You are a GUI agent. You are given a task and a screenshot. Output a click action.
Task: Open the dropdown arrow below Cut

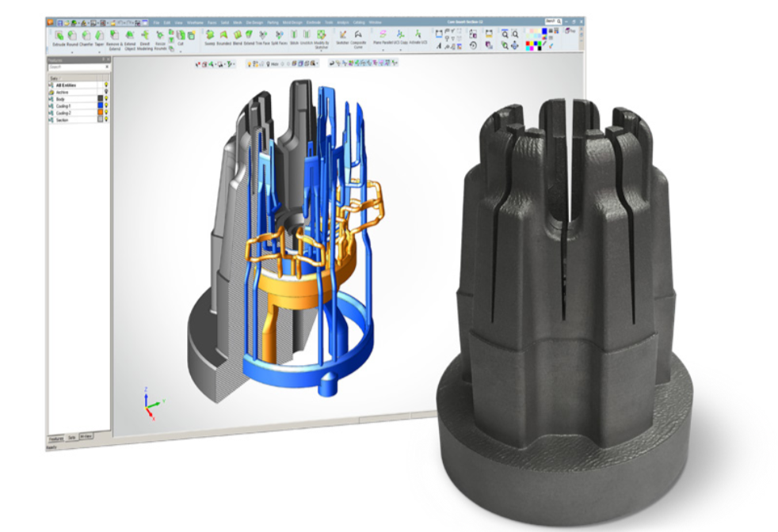[181, 52]
